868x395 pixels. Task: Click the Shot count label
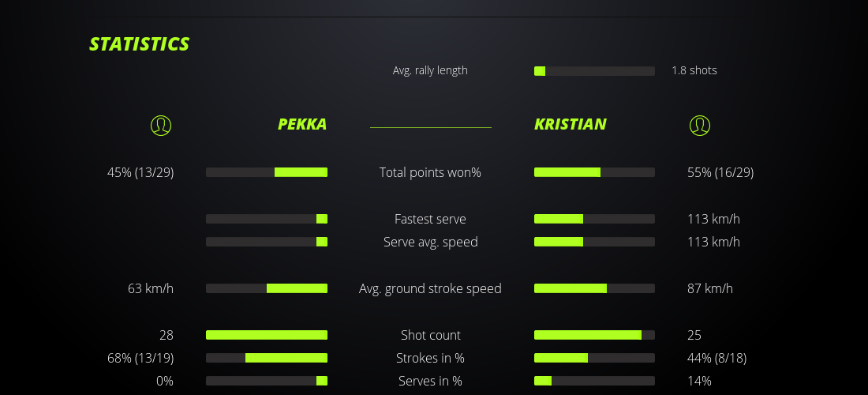click(x=430, y=335)
